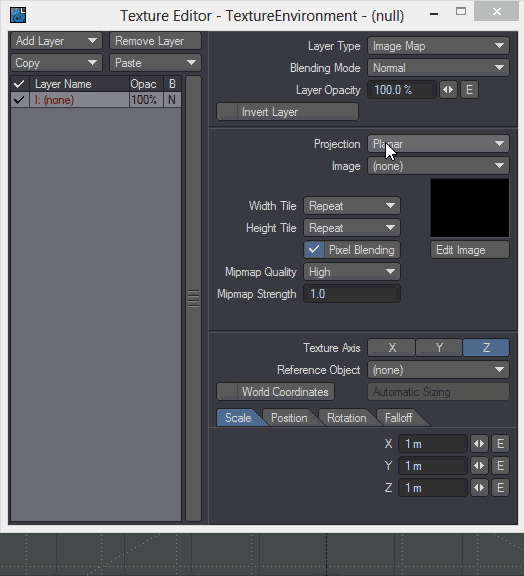524x576 pixels.
Task: Click LightWave app icon in title bar
Action: pos(18,15)
